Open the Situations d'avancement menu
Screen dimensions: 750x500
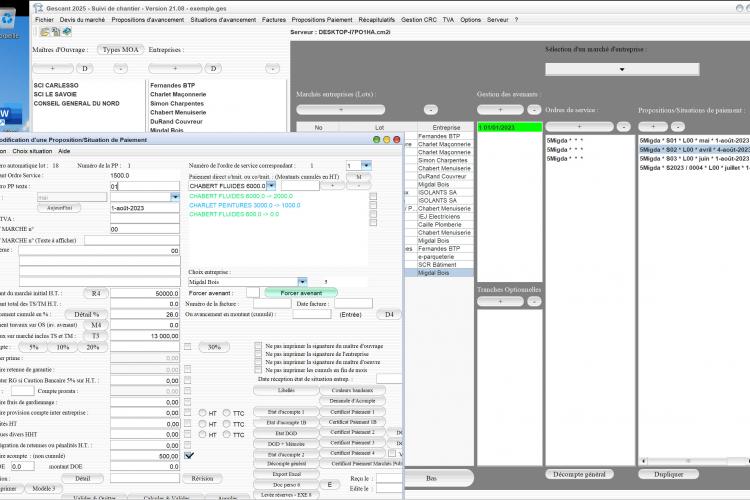tap(223, 20)
